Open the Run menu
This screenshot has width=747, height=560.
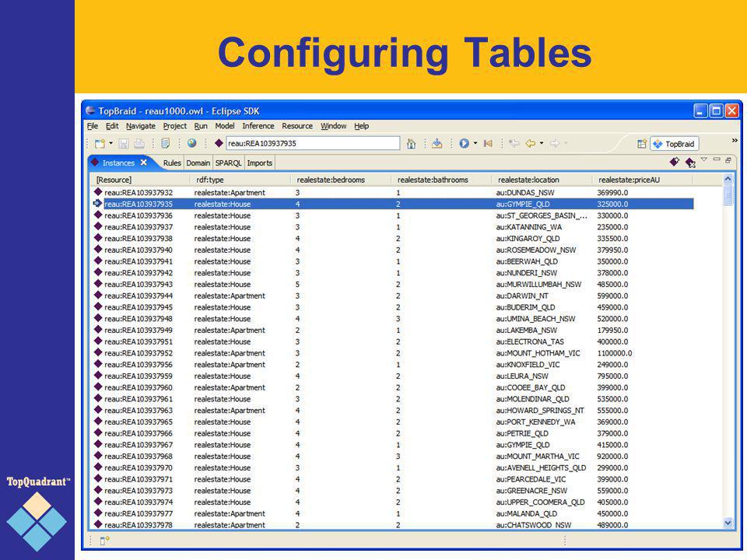click(x=201, y=126)
